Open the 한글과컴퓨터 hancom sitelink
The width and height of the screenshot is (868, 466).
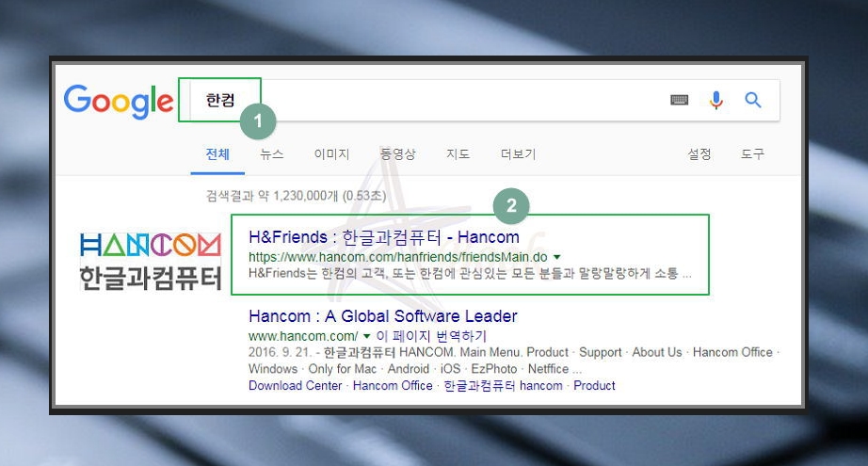[504, 386]
